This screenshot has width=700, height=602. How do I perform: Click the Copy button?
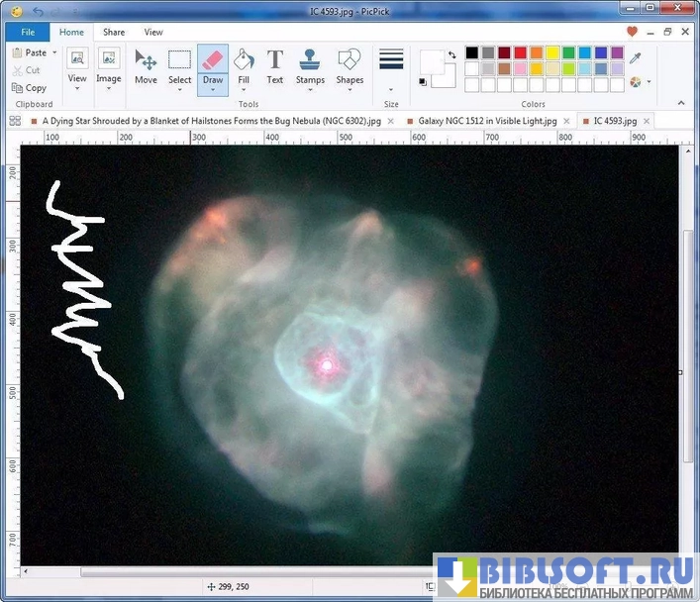(30, 88)
